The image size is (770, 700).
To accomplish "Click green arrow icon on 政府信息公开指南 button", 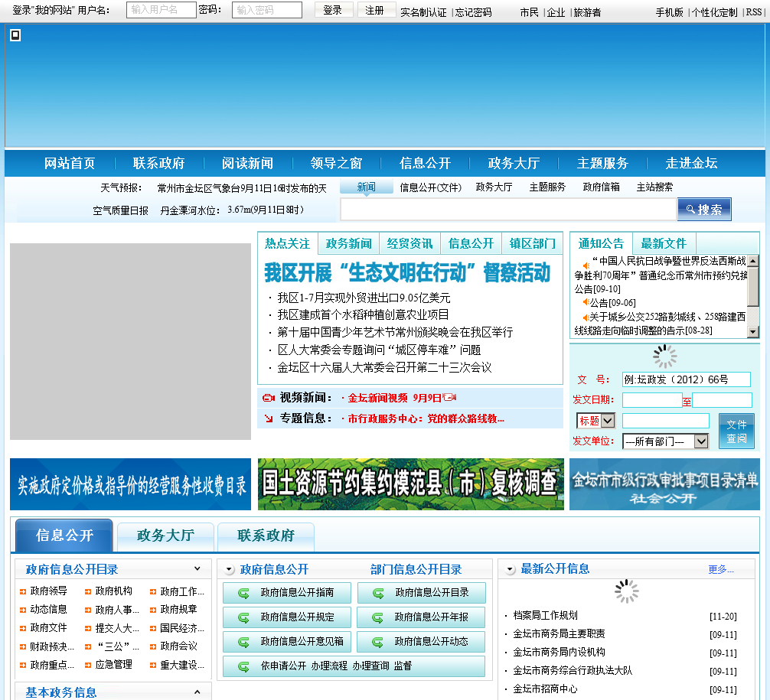I will coord(243,593).
